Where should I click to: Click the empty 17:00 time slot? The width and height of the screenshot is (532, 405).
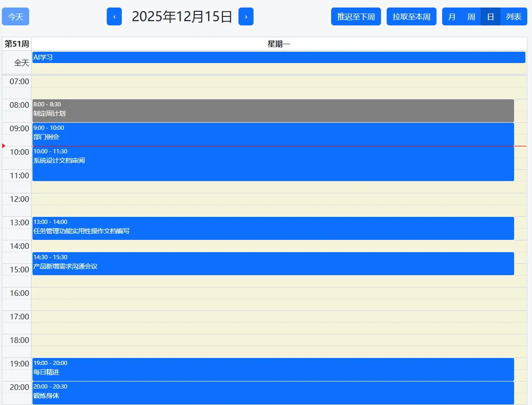pos(278,317)
